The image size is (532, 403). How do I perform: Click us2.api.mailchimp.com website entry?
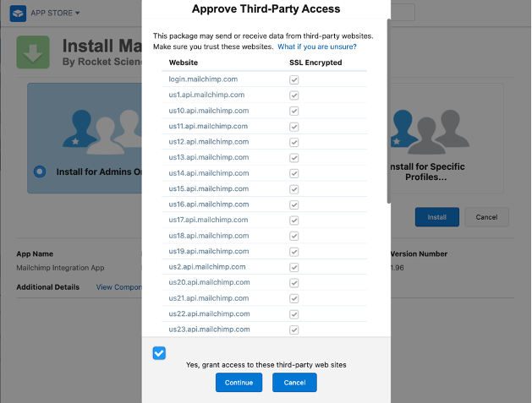click(207, 267)
